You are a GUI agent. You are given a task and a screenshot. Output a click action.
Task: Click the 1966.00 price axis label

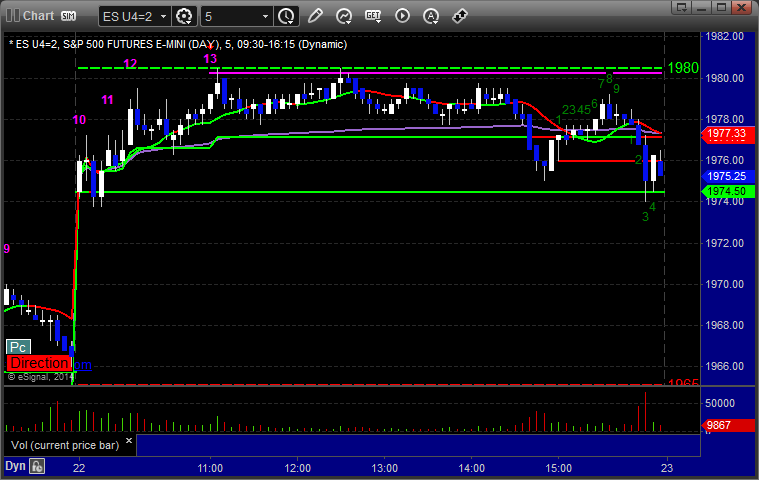[725, 366]
